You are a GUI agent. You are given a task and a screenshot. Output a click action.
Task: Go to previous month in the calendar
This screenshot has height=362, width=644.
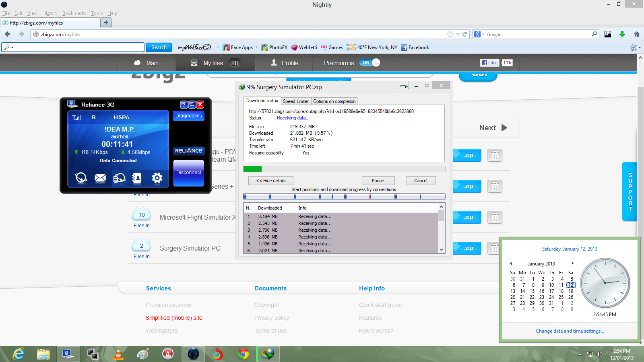point(511,263)
